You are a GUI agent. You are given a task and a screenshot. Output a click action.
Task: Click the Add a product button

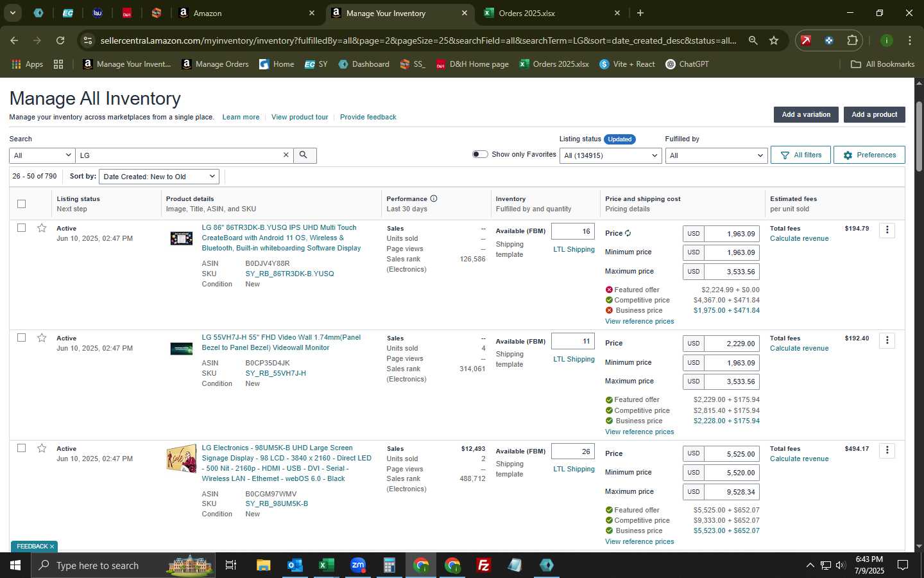(x=874, y=114)
